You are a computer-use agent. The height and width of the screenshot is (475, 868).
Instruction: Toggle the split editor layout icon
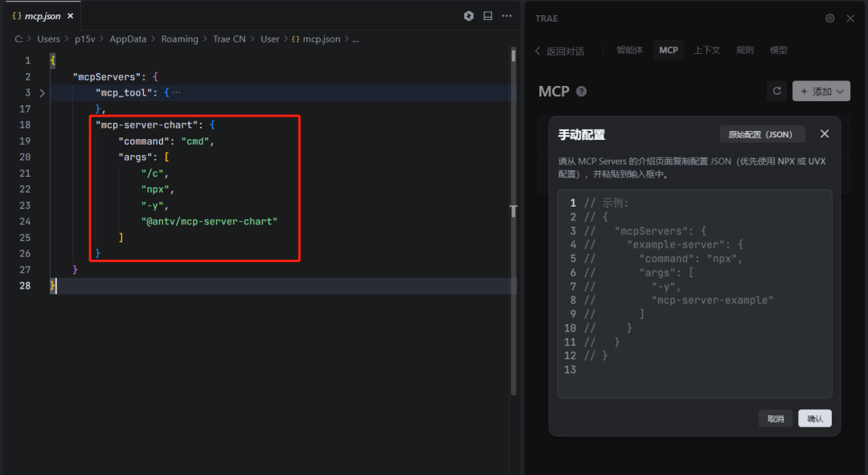pyautogui.click(x=488, y=16)
